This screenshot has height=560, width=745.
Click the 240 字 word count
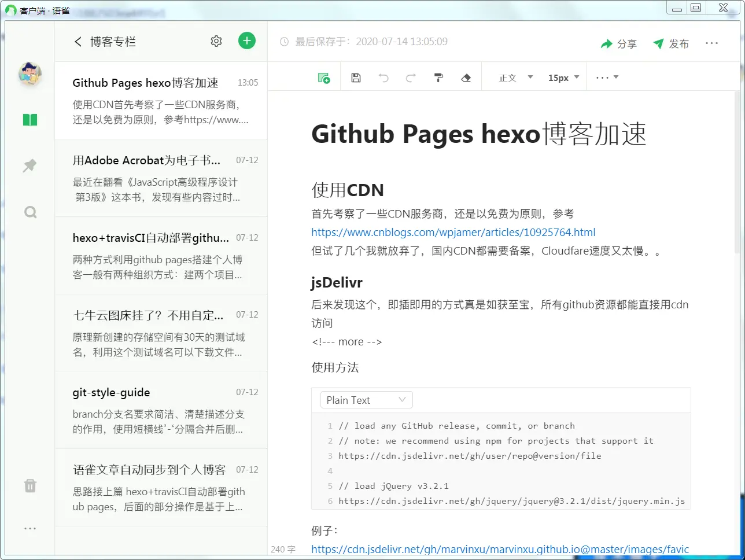(x=283, y=550)
